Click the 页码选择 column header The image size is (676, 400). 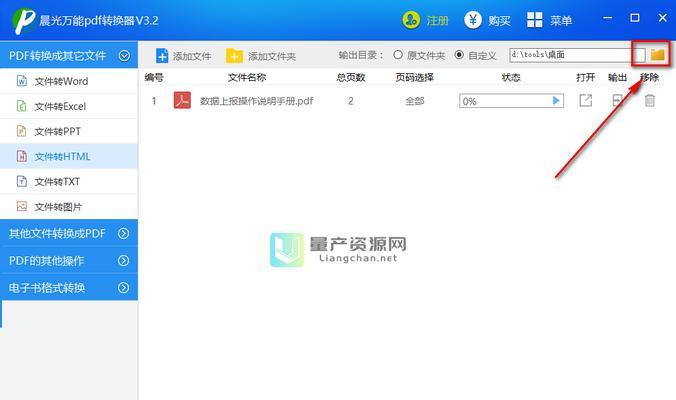[x=415, y=78]
